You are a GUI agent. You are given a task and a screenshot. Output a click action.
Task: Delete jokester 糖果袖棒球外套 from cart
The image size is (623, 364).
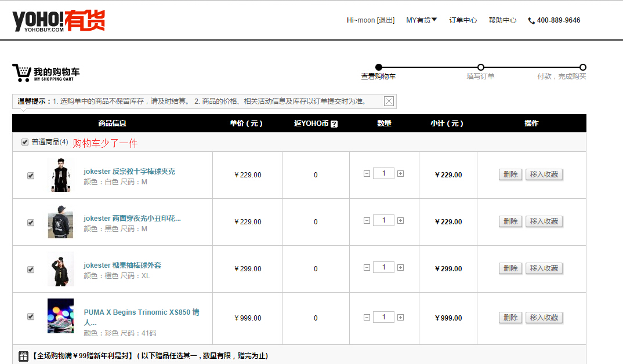pos(510,268)
